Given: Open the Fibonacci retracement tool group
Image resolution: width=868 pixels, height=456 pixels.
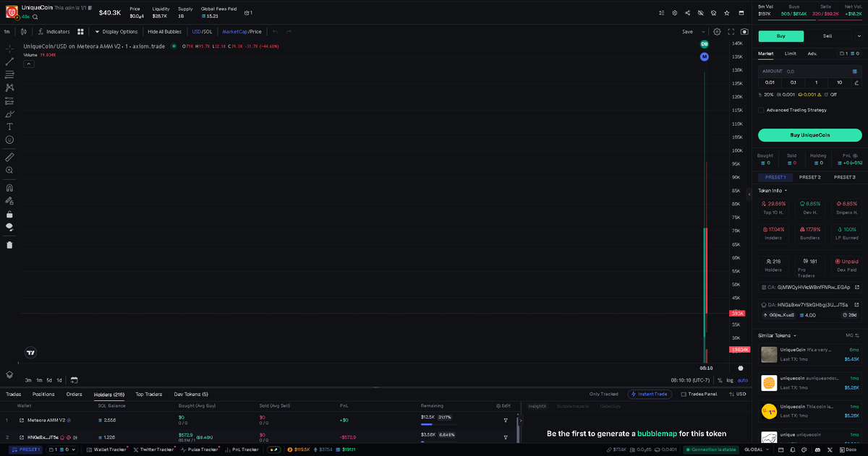Looking at the screenshot, I should tap(9, 74).
